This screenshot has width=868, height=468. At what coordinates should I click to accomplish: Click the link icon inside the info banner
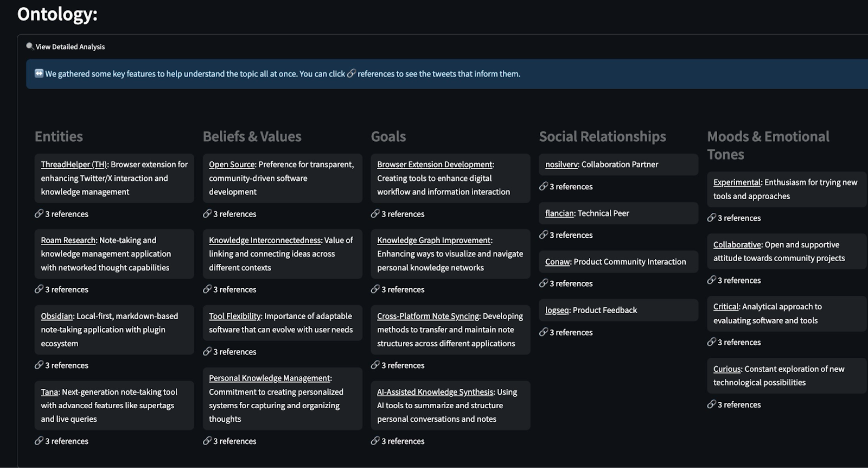(352, 73)
